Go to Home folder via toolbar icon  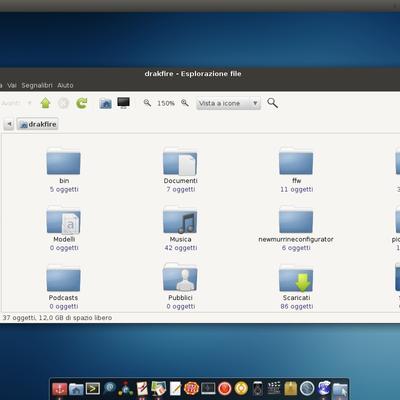tap(105, 103)
